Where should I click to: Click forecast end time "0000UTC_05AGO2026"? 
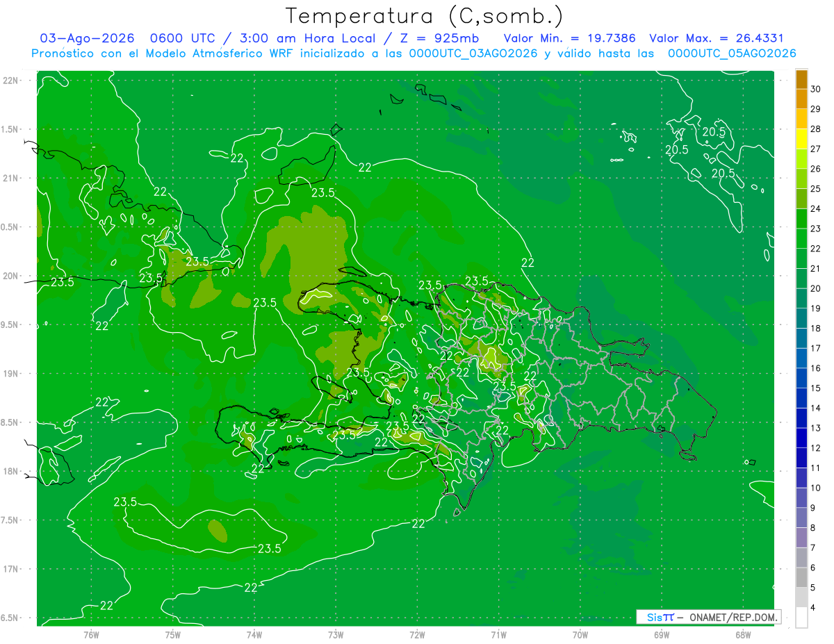pos(732,53)
